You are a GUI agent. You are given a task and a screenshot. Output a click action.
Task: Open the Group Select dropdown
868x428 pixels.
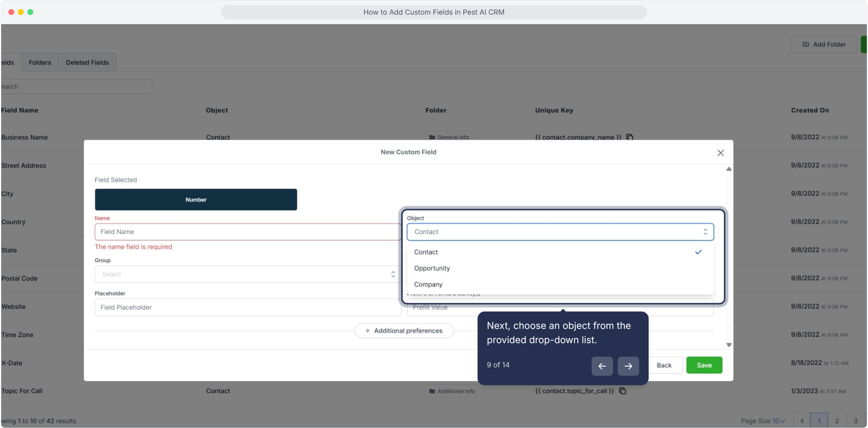tap(248, 274)
